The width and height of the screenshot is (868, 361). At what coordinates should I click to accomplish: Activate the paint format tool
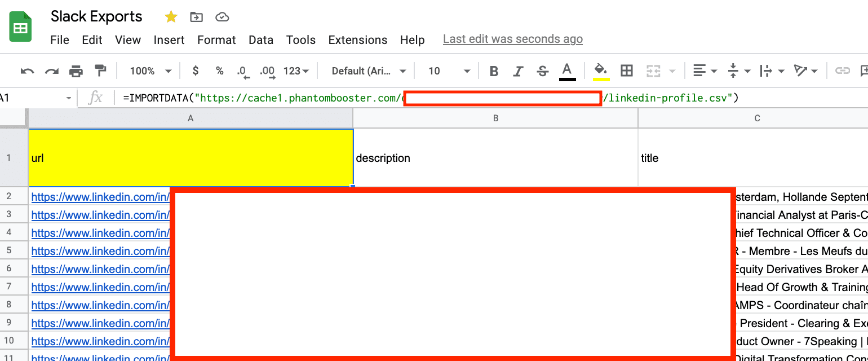100,71
